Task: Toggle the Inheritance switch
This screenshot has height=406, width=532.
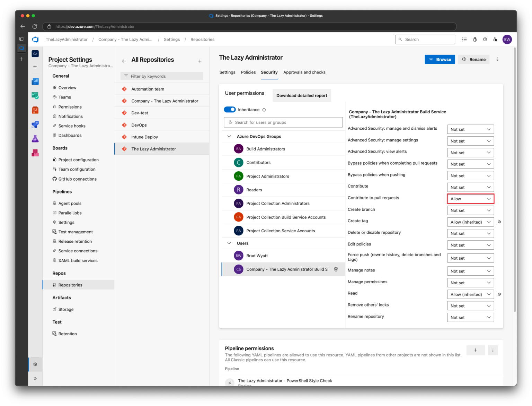Action: 230,110
